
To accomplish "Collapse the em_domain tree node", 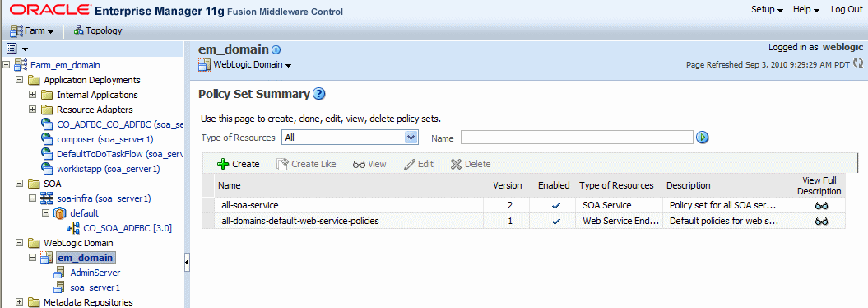I will tap(32, 258).
